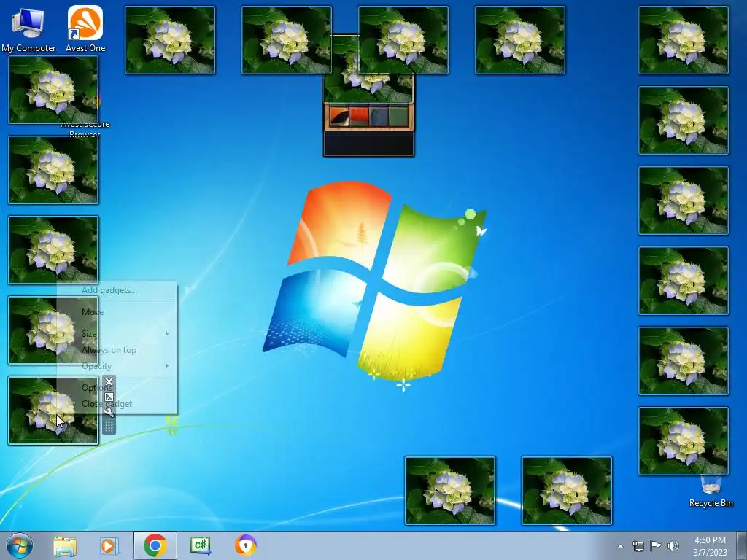Launch Avast Secure Browser from taskbar

click(245, 545)
